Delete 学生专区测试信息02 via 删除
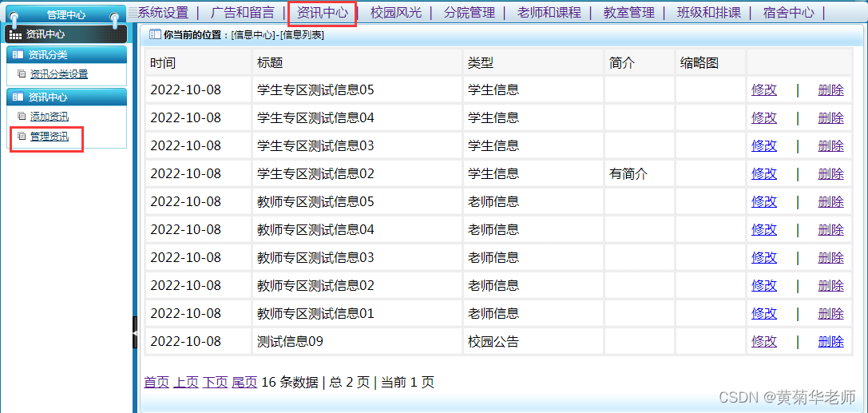This screenshot has height=413, width=868. point(831,174)
